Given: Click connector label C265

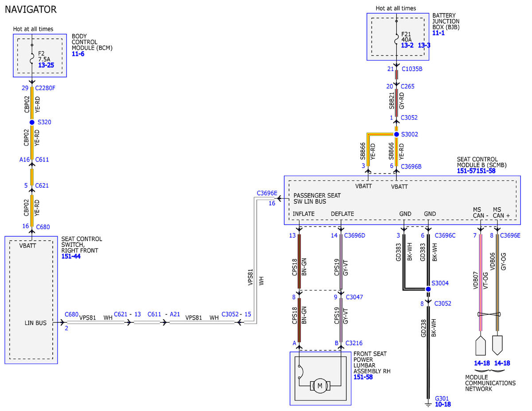Looking at the screenshot, I should (408, 86).
